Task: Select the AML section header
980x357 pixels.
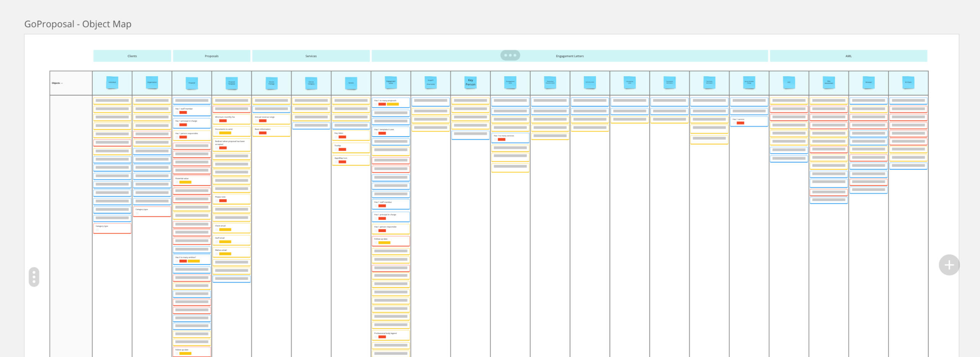Action: (x=848, y=56)
